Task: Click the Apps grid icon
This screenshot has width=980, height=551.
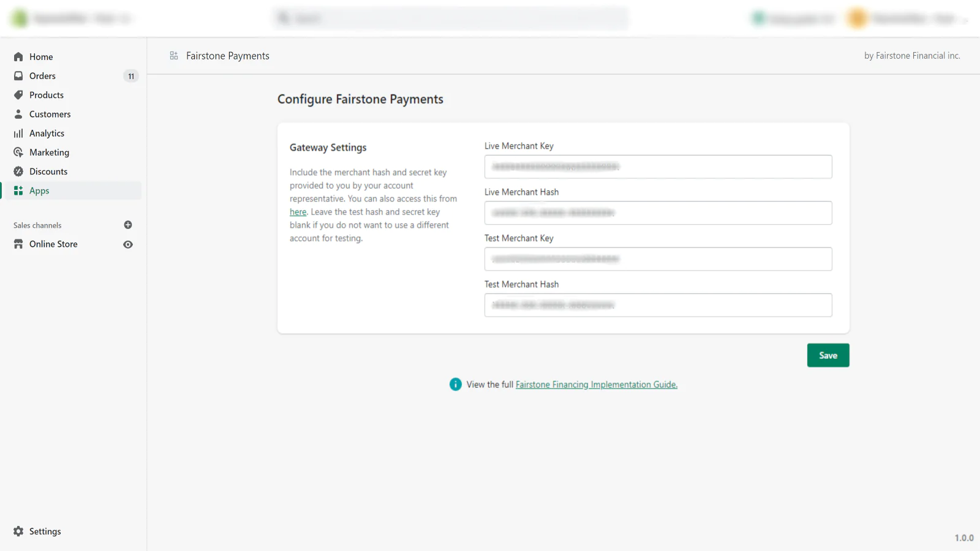Action: coord(18,190)
